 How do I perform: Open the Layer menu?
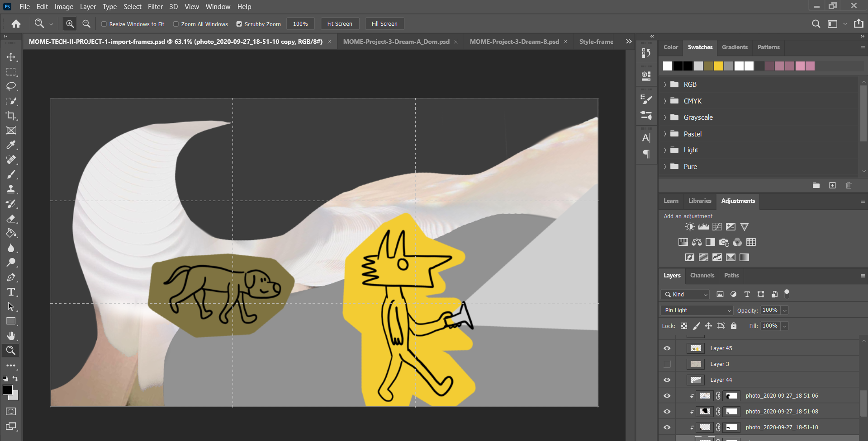pyautogui.click(x=88, y=7)
